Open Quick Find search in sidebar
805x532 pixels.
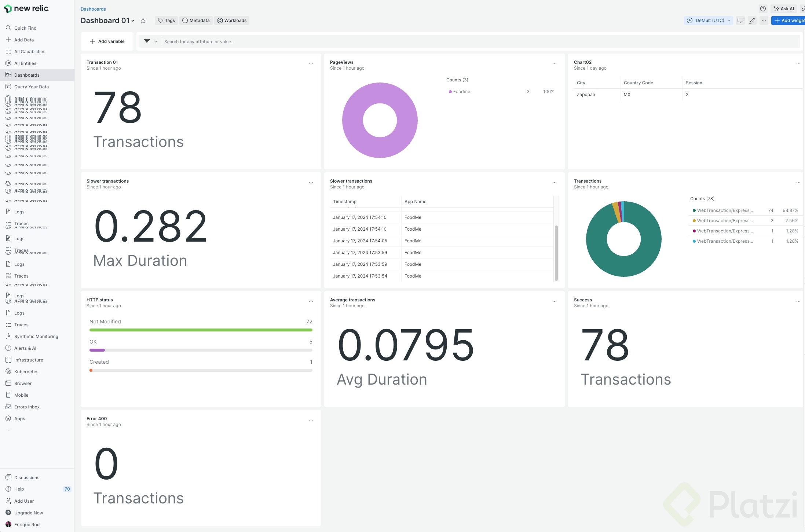[25, 28]
